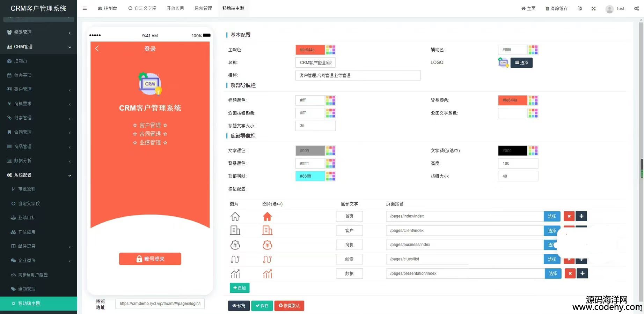Expand the 商品管理 sidebar menu

click(x=38, y=147)
